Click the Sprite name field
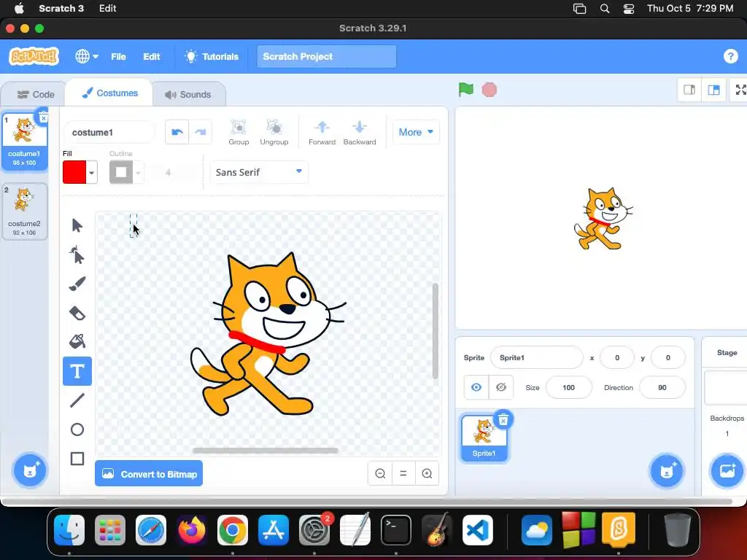Viewport: 747px width, 560px height. point(536,357)
